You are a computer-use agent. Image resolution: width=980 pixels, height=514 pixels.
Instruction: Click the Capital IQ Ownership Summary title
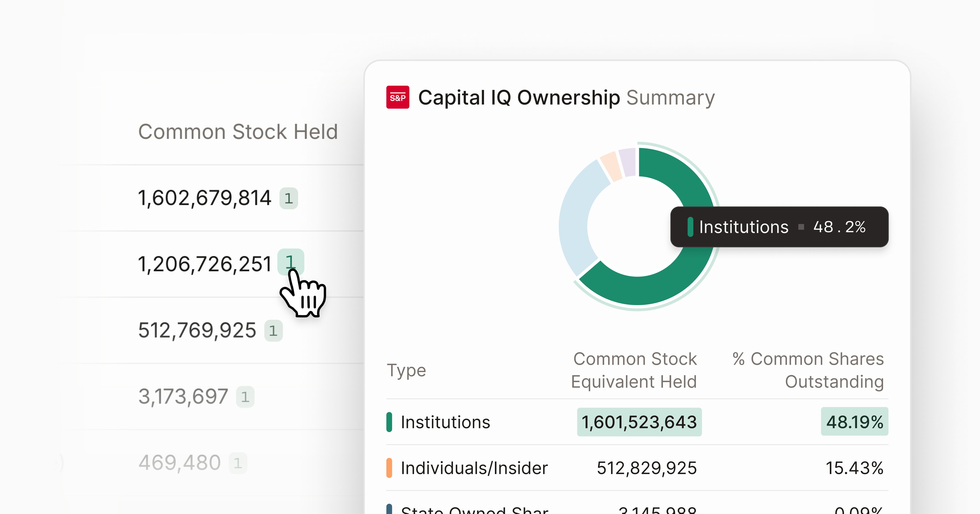click(x=566, y=98)
